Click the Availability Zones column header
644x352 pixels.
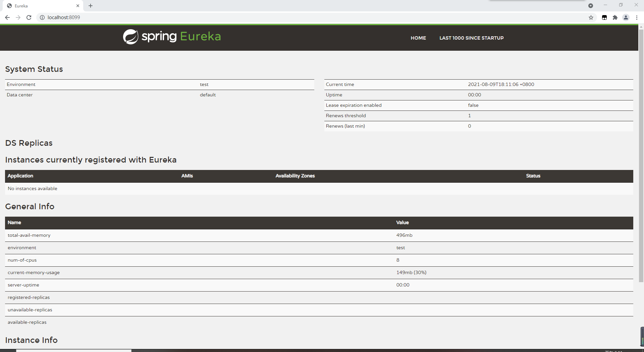coord(295,176)
